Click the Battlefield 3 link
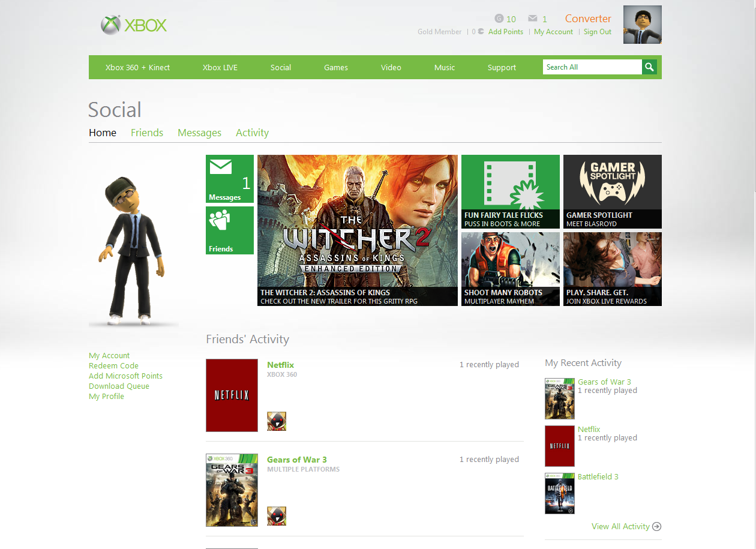The image size is (756, 549). pos(598,476)
